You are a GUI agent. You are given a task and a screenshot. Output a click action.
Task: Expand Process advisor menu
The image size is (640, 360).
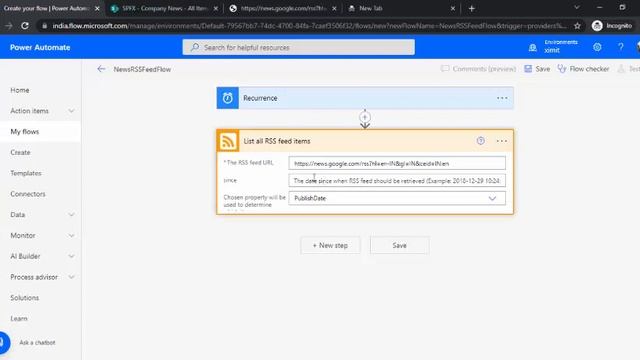tap(71, 277)
